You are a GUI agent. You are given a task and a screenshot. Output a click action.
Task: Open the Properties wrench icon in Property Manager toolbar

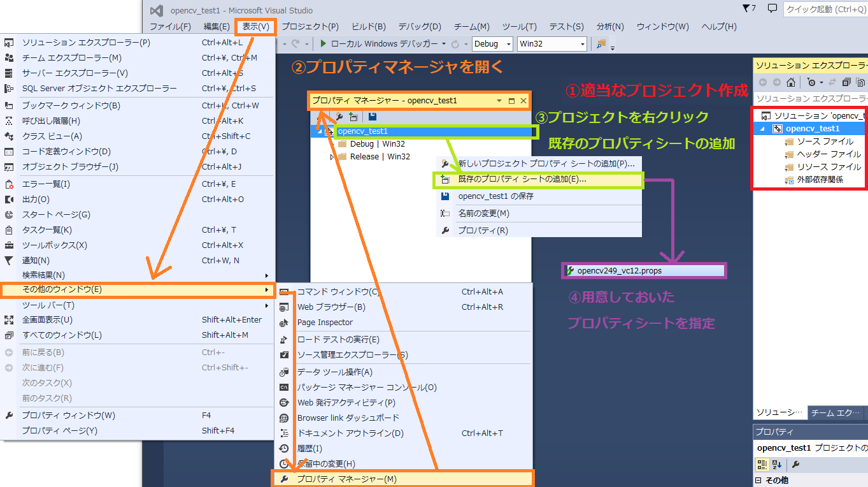pos(339,117)
